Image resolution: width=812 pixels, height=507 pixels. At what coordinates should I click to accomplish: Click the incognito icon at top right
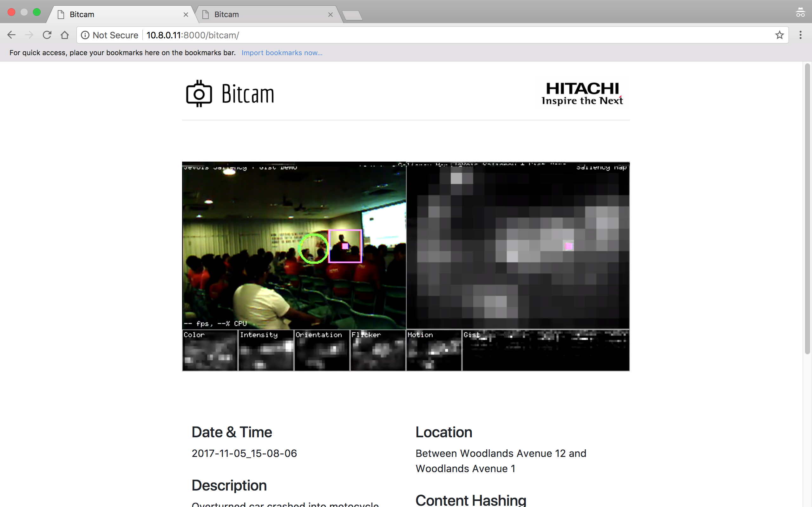[x=800, y=13]
